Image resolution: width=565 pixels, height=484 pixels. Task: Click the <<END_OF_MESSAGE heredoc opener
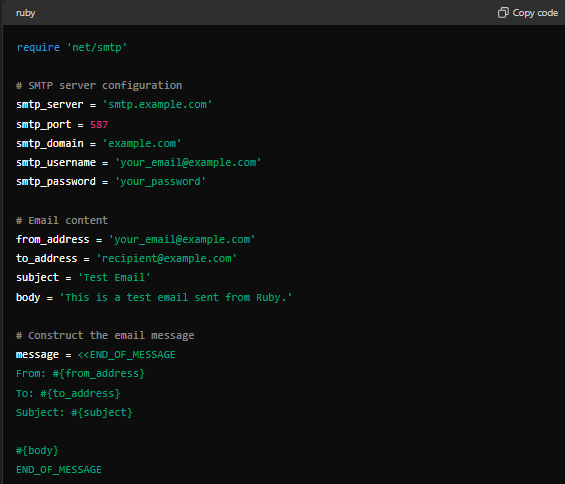(x=126, y=355)
